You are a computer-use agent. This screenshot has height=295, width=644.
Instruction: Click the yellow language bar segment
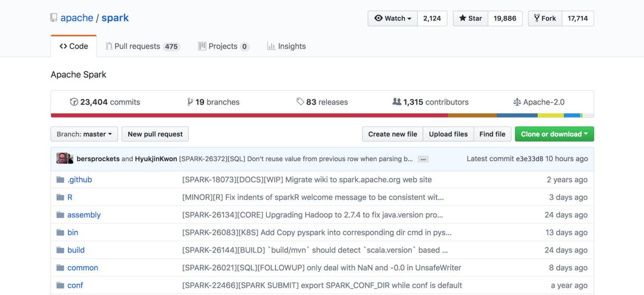tap(551, 115)
